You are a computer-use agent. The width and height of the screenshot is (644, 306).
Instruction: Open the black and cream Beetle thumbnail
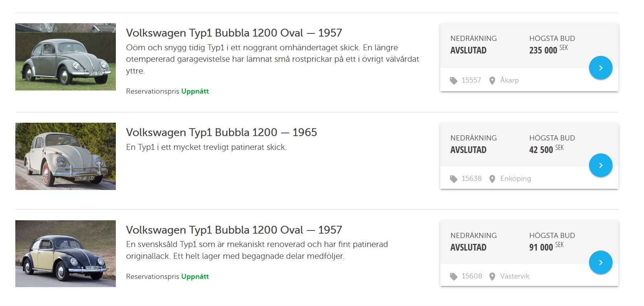coord(66,253)
